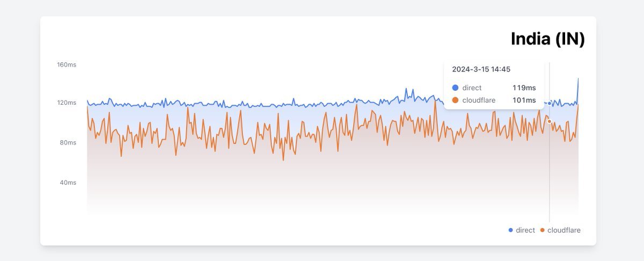Click the direct label inside the tooltip

(x=472, y=88)
